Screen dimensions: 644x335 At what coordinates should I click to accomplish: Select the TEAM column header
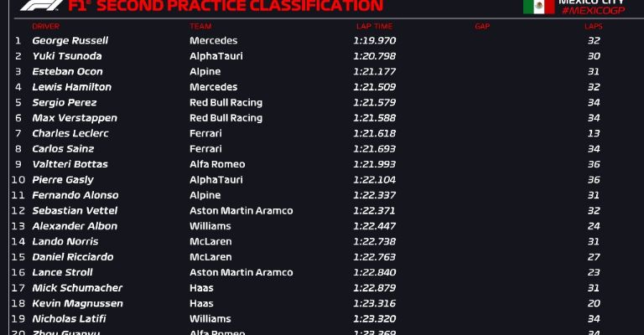[200, 27]
